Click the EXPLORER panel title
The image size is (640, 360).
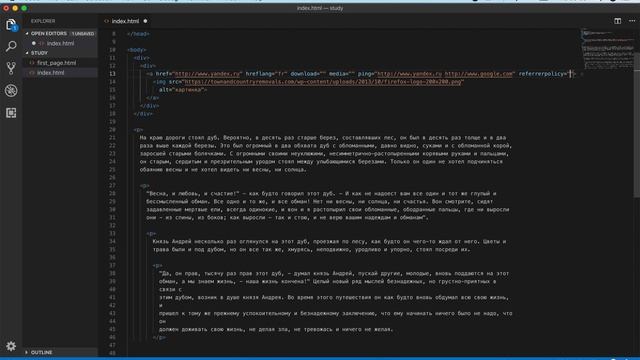43,21
